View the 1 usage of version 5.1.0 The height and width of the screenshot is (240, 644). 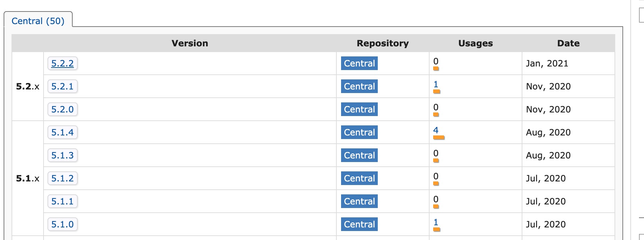436,222
